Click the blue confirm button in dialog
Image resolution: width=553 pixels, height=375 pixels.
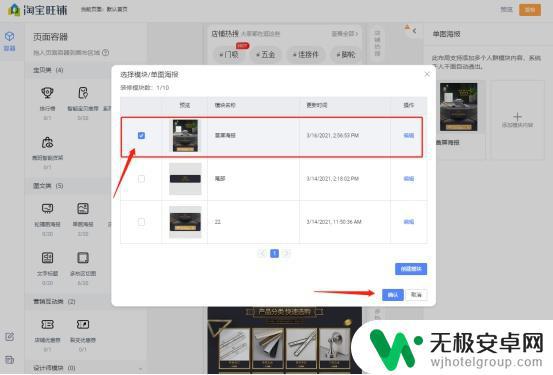pyautogui.click(x=393, y=295)
